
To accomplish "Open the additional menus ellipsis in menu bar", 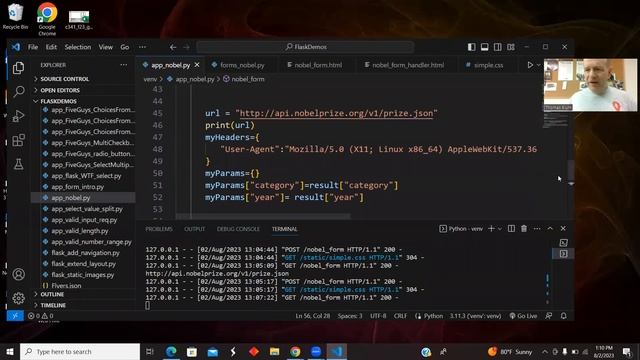I will click(142, 47).
